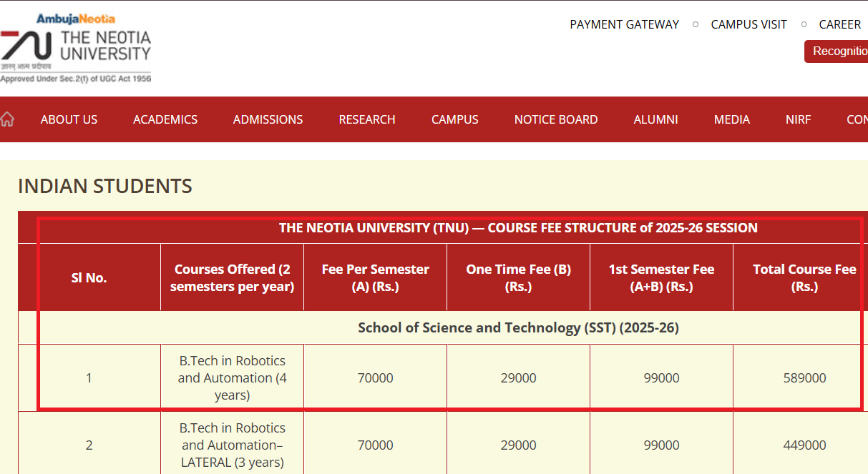Click the CAREER link
The height and width of the screenshot is (474, 868).
839,24
